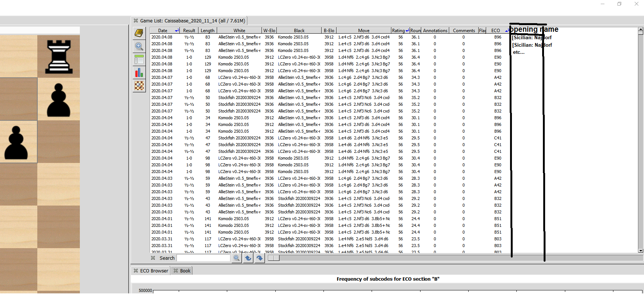Screen dimensions: 644x296
Task: Click the chessboard magnifier board-search icon
Action: coord(139,86)
